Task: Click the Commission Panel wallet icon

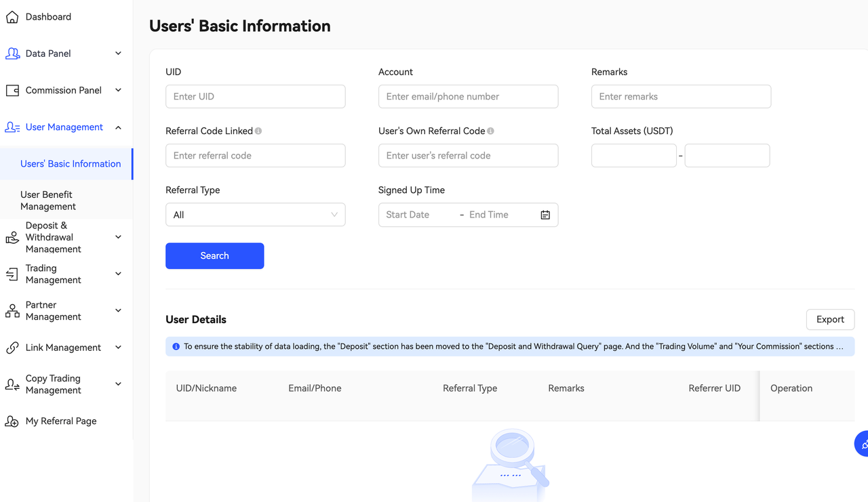Action: tap(12, 90)
